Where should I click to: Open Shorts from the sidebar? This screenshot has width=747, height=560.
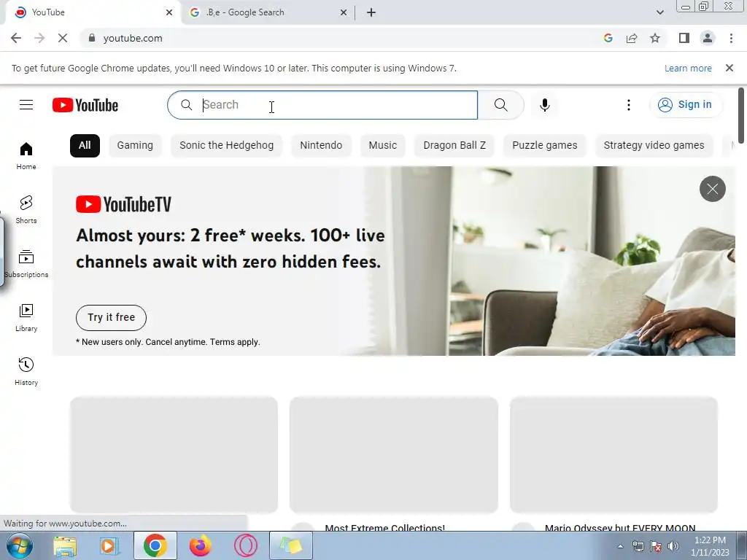pyautogui.click(x=26, y=209)
